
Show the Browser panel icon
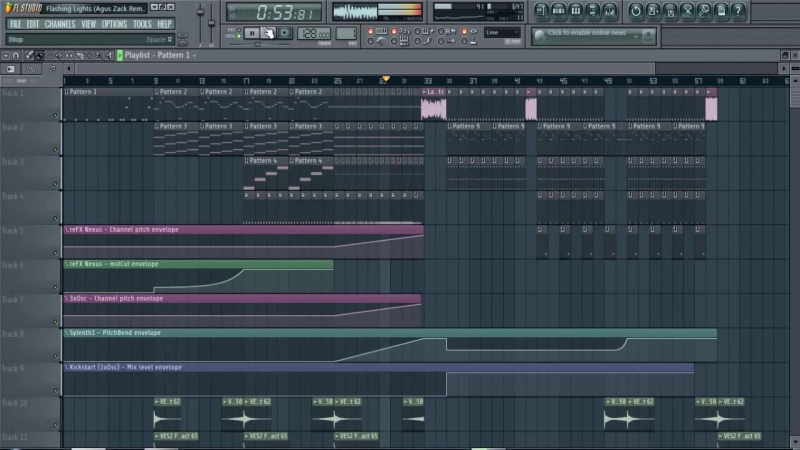tap(592, 11)
